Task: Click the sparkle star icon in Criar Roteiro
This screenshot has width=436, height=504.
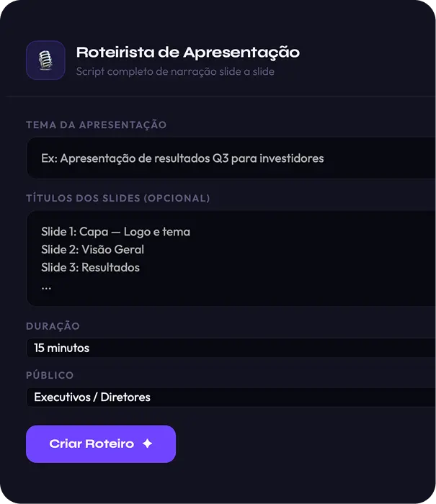Action: pos(147,444)
